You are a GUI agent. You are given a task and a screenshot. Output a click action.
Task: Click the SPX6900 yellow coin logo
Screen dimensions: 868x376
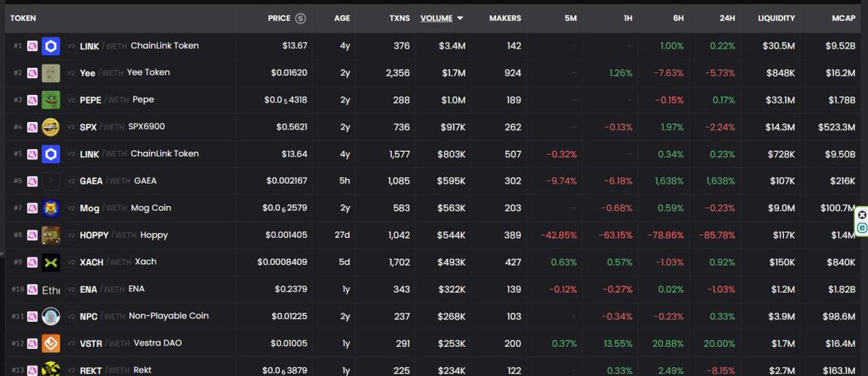click(51, 127)
